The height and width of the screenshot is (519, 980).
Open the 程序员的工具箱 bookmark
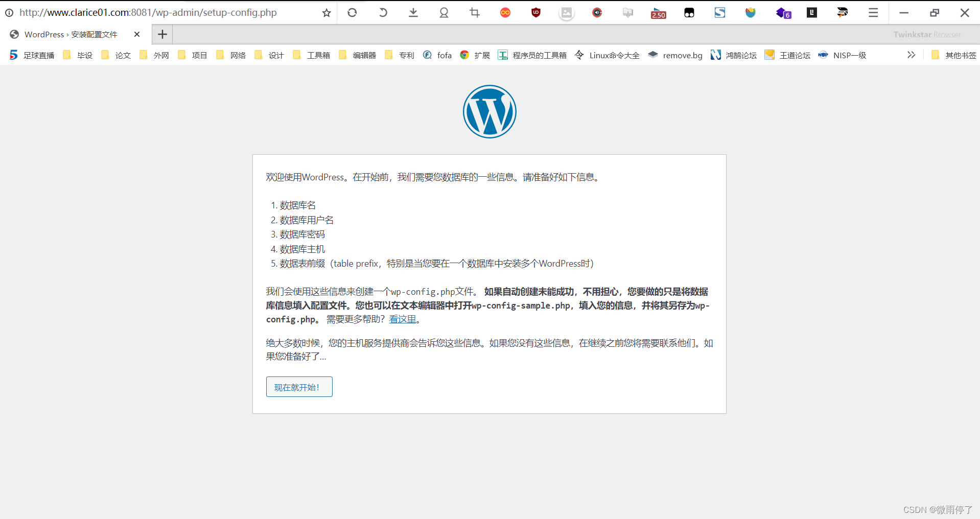pyautogui.click(x=532, y=55)
